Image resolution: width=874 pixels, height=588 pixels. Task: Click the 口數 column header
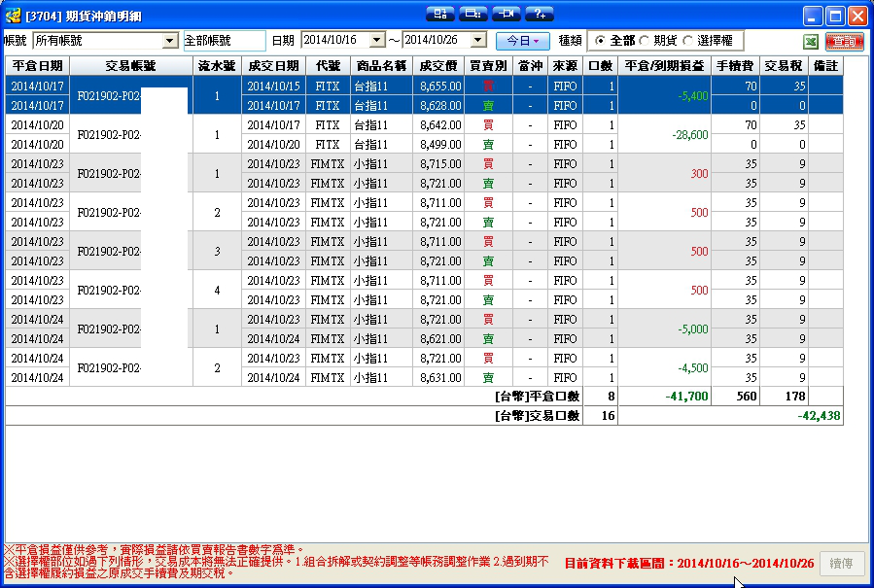pyautogui.click(x=600, y=66)
